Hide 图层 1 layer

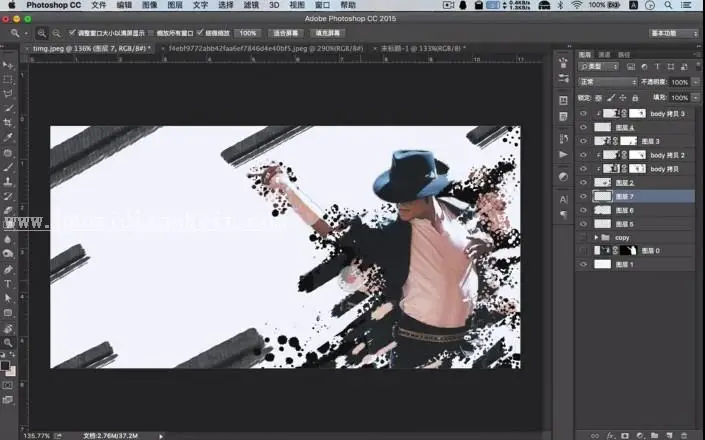[583, 265]
